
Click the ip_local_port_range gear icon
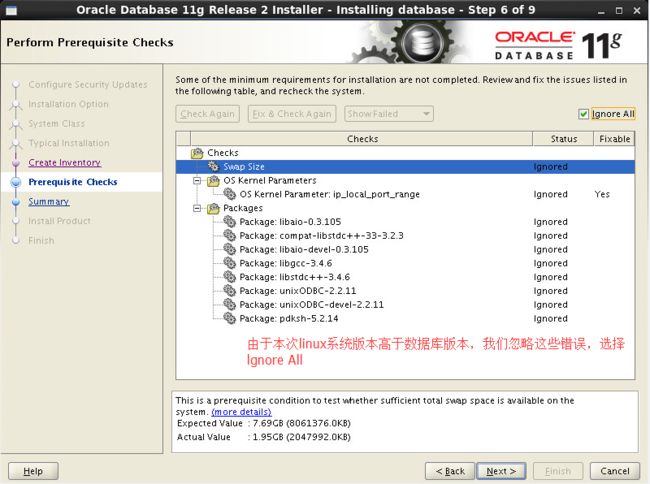coord(229,194)
